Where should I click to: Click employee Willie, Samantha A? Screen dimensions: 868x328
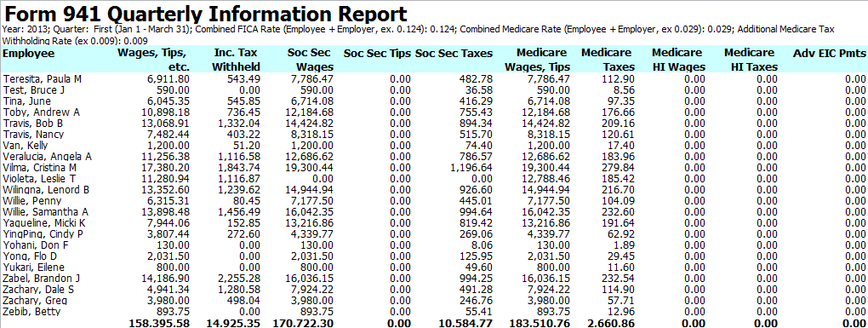[x=45, y=212]
